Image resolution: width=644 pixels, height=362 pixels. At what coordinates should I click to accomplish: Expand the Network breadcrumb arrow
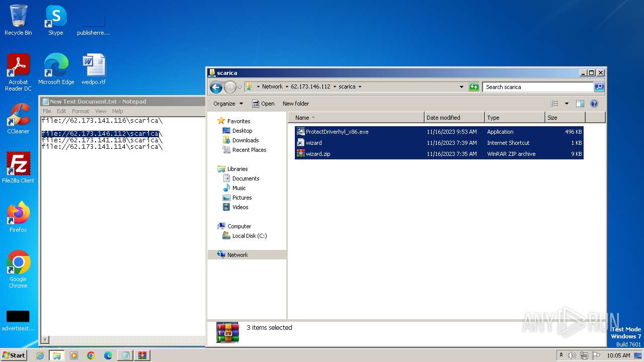[287, 87]
